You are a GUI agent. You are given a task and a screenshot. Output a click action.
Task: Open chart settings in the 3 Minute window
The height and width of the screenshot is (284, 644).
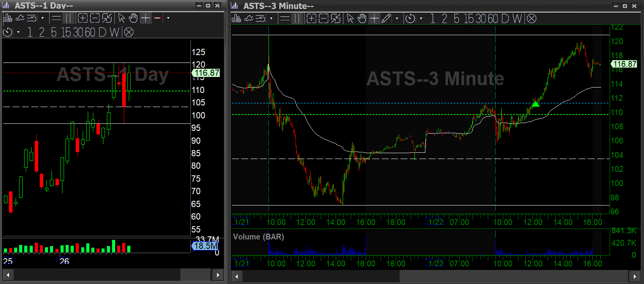(237, 18)
